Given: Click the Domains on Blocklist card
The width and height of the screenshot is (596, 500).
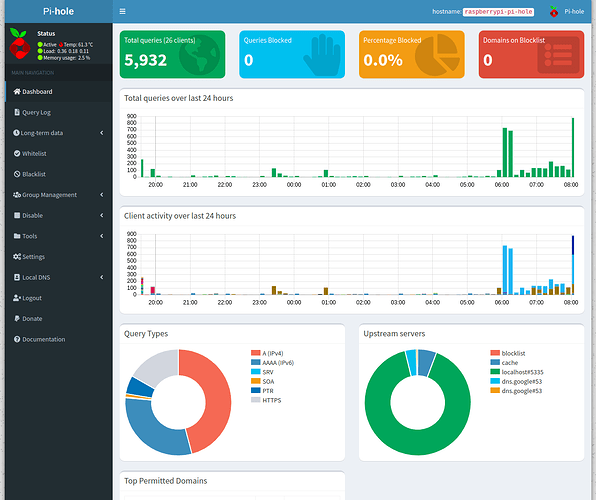Looking at the screenshot, I should pyautogui.click(x=531, y=54).
